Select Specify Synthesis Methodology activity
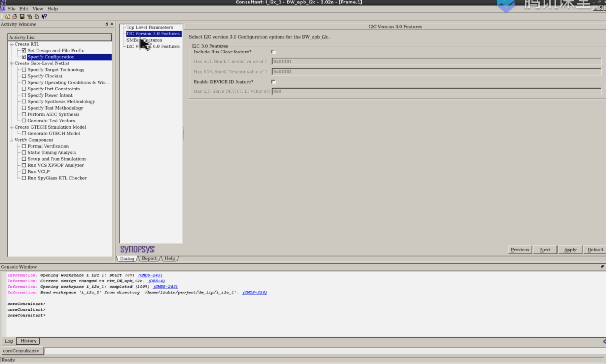This screenshot has height=364, width=606. (61, 101)
